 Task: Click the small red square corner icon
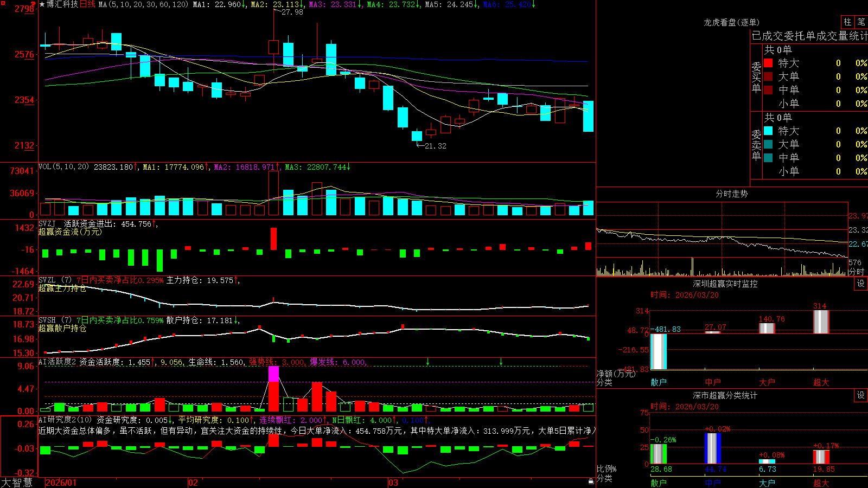coord(2,3)
